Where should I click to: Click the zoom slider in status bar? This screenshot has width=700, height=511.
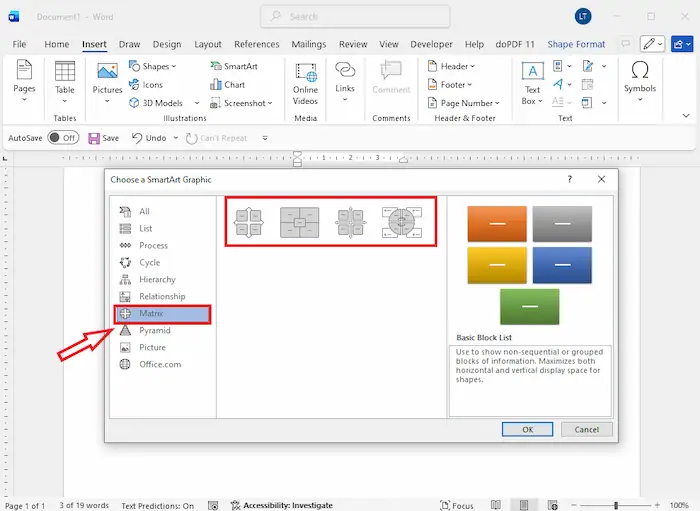(617, 506)
